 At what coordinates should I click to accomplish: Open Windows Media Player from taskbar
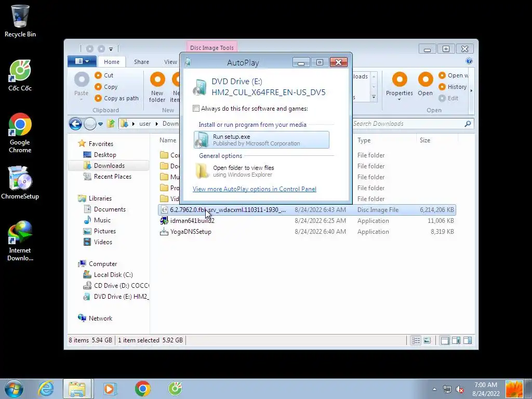[x=110, y=389]
